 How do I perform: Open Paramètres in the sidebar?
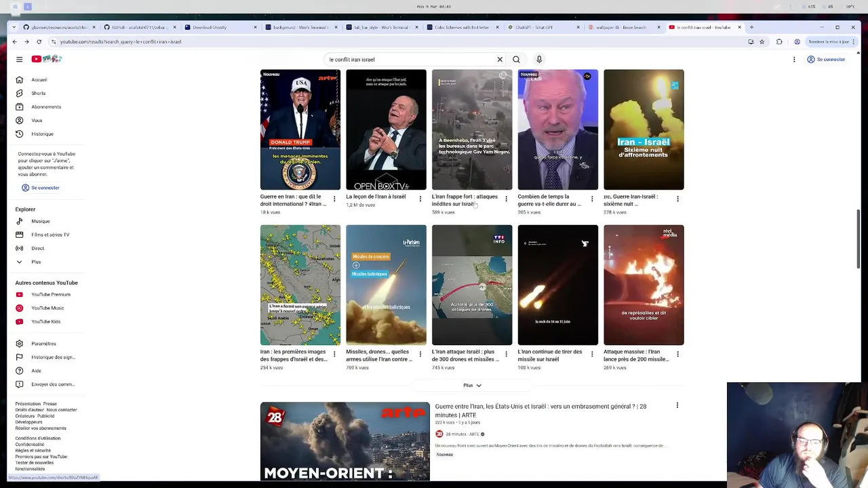pyautogui.click(x=43, y=344)
